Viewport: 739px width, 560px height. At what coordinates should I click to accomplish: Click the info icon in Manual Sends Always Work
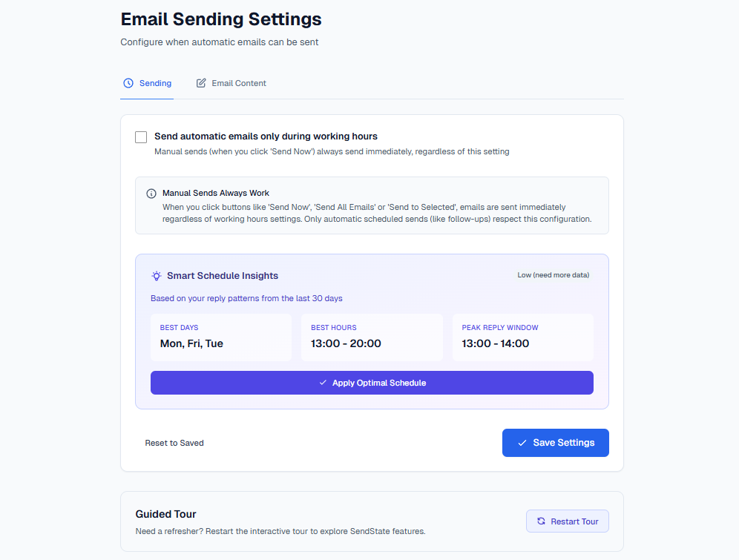point(152,193)
